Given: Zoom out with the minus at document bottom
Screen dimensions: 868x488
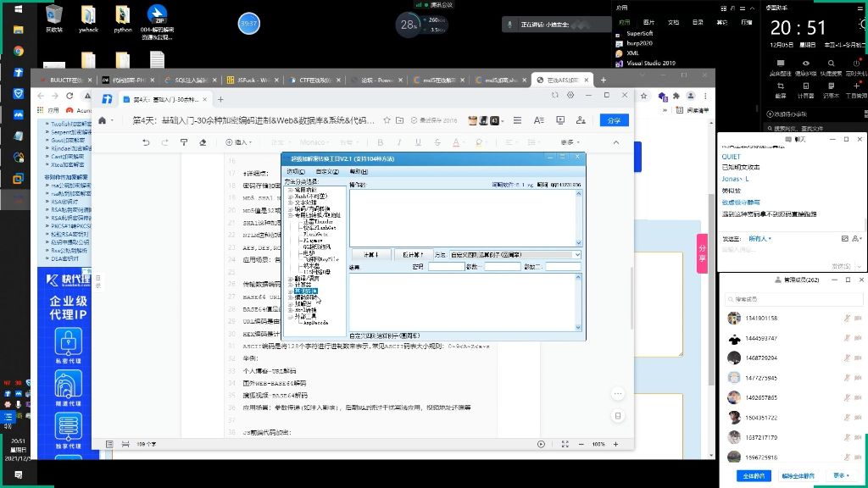Looking at the screenshot, I should click(581, 444).
